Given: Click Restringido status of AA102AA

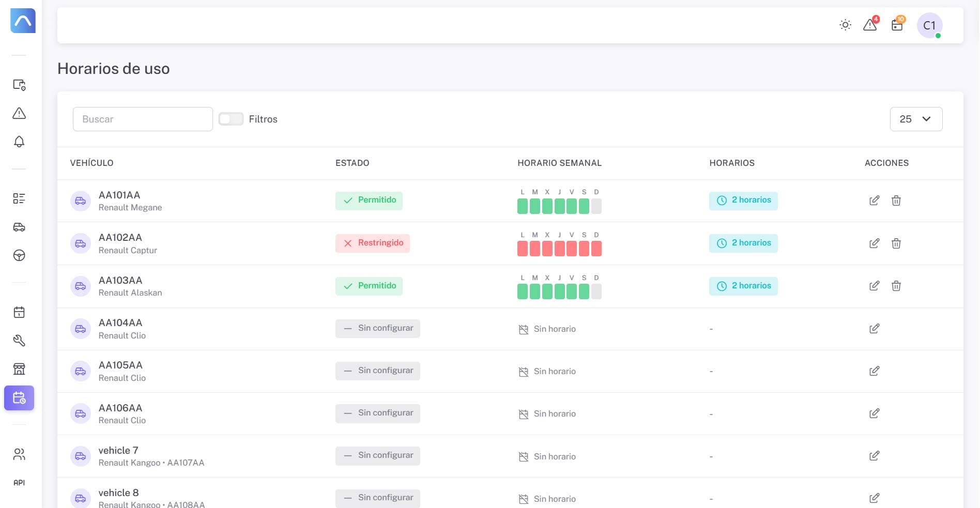Looking at the screenshot, I should click(x=373, y=243).
